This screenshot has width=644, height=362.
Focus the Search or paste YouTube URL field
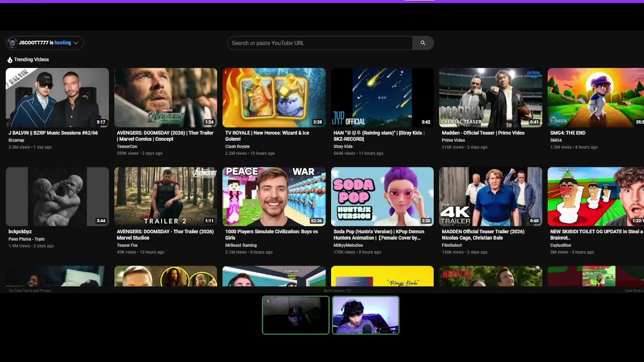pyautogui.click(x=320, y=43)
